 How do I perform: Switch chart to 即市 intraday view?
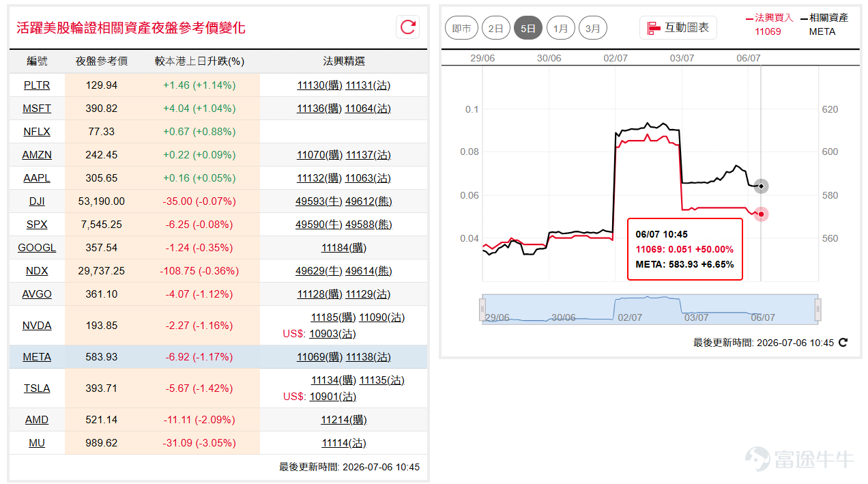click(462, 29)
